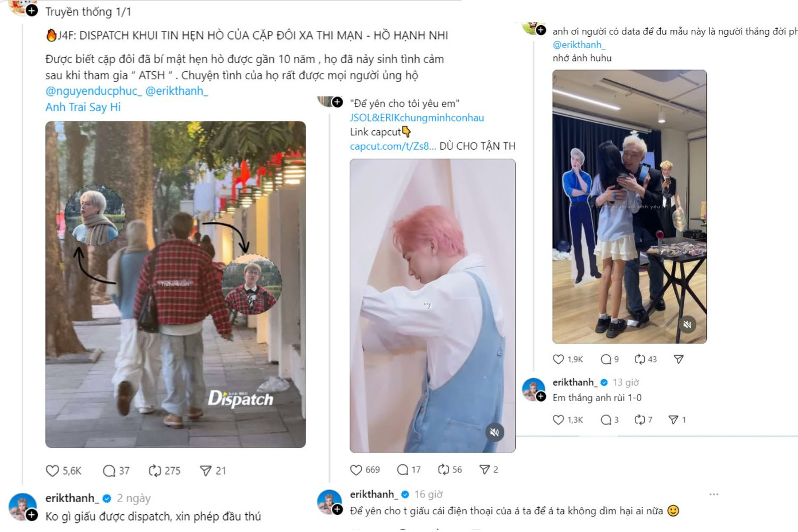The image size is (798, 532).
Task: View the Dispatch street photo
Action: tap(176, 284)
